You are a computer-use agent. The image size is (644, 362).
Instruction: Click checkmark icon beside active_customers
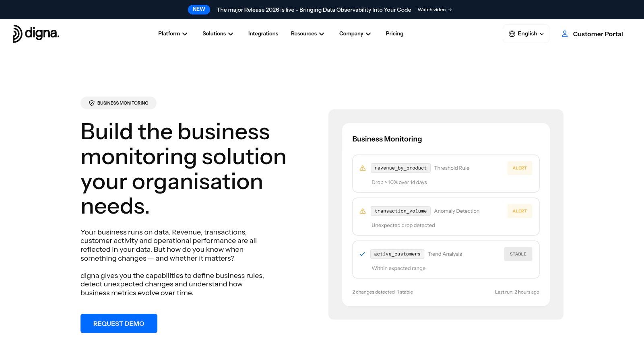click(x=362, y=254)
